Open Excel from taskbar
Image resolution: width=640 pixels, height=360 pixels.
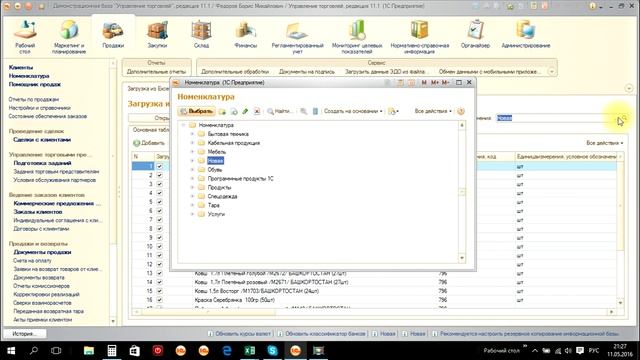pos(250,351)
